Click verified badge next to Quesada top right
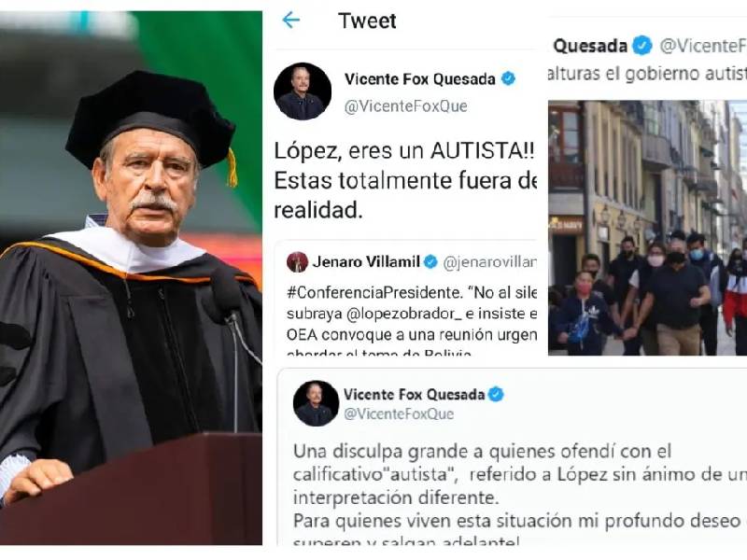Viewport: 747px width, 560px height. [642, 46]
